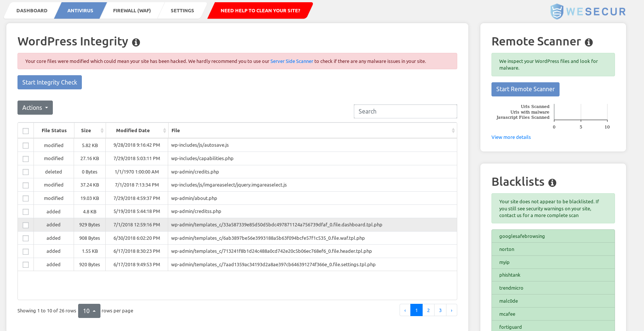The image size is (644, 331).
Task: Click the next page arrow
Action: point(452,310)
